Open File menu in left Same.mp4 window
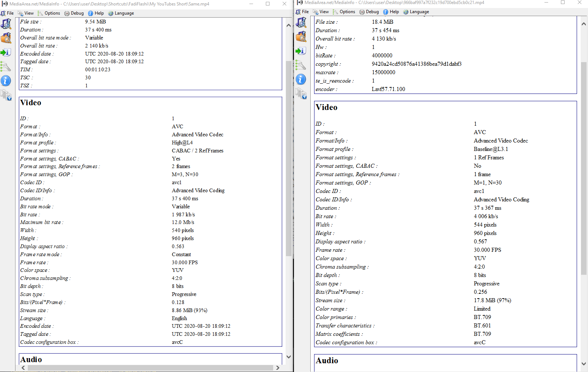The width and height of the screenshot is (588, 372). 7,13
